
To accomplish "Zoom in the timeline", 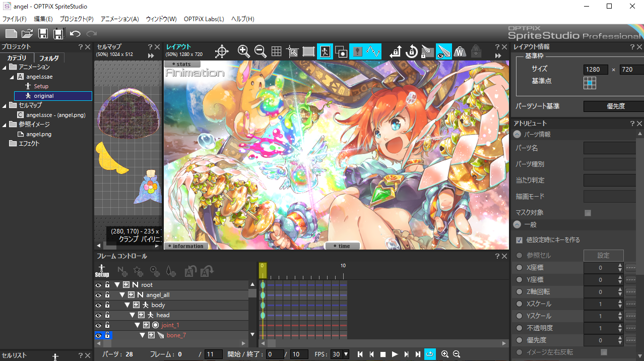I will point(445,354).
